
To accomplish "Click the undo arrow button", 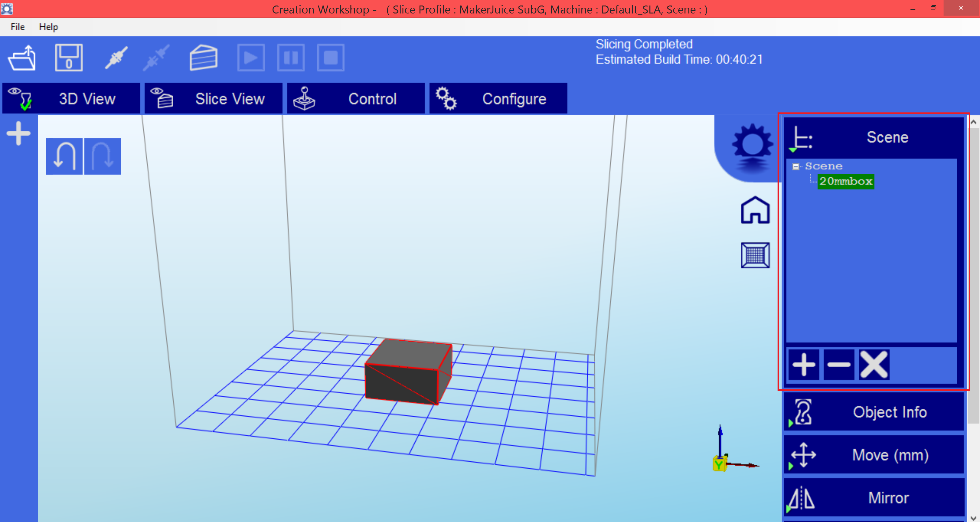I will coord(64,156).
